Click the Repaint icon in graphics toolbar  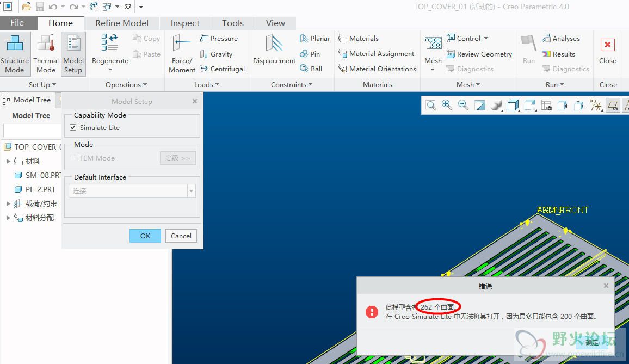tap(480, 105)
